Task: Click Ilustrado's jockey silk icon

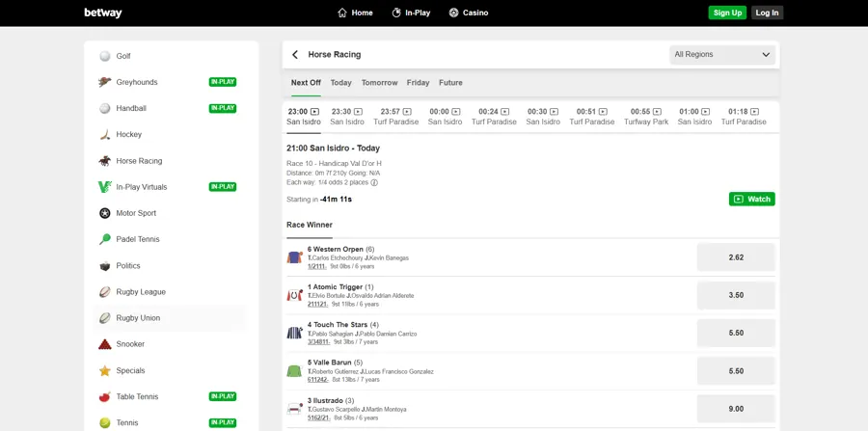Action: tap(294, 409)
